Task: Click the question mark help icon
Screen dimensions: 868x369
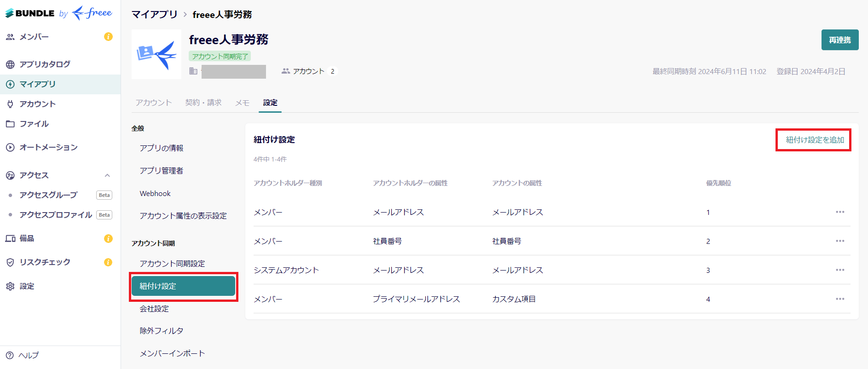Action: 10,355
